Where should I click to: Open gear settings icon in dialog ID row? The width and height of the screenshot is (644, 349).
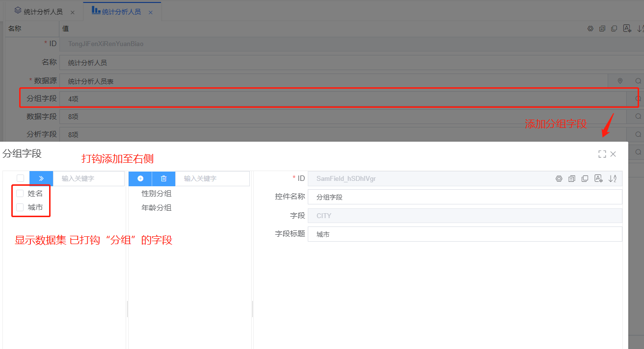(559, 178)
